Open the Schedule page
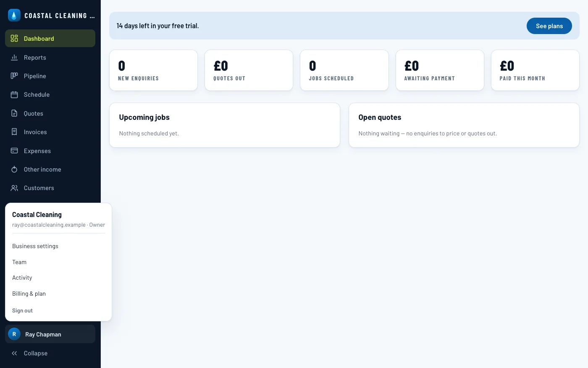588x368 pixels. [50, 95]
